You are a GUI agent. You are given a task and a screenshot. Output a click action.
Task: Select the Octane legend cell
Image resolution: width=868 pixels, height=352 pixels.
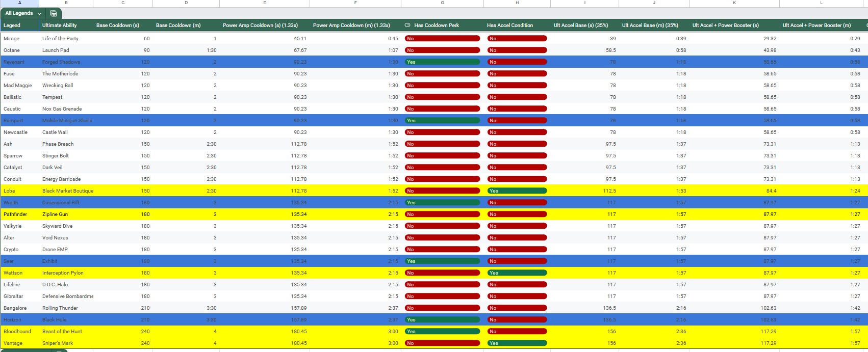(x=19, y=50)
